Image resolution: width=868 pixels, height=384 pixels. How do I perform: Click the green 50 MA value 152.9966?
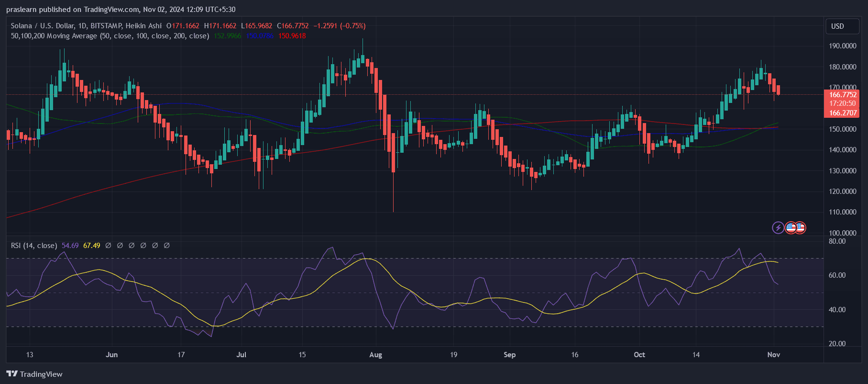(227, 36)
